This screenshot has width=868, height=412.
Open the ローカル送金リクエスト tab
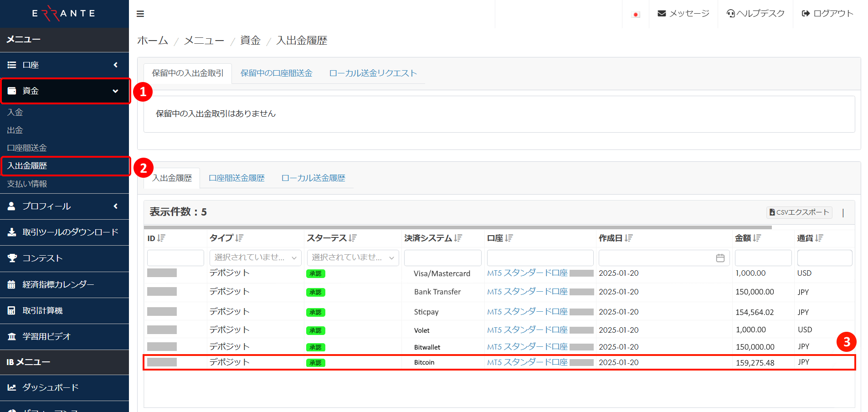pyautogui.click(x=373, y=73)
